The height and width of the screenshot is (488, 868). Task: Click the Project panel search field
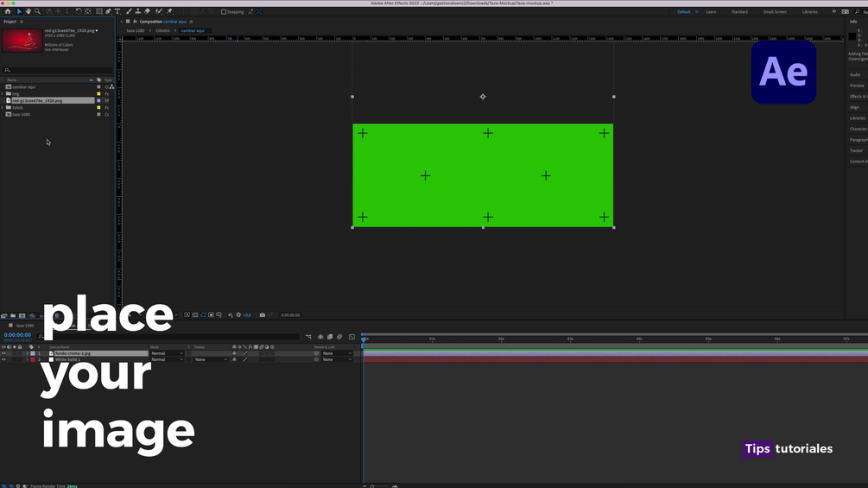(x=58, y=70)
